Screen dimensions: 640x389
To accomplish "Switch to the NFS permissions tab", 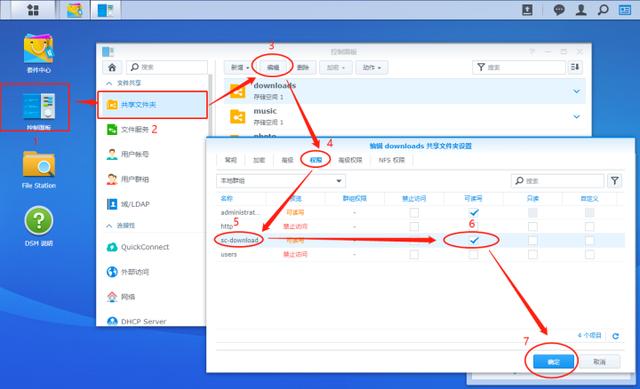I will click(391, 160).
